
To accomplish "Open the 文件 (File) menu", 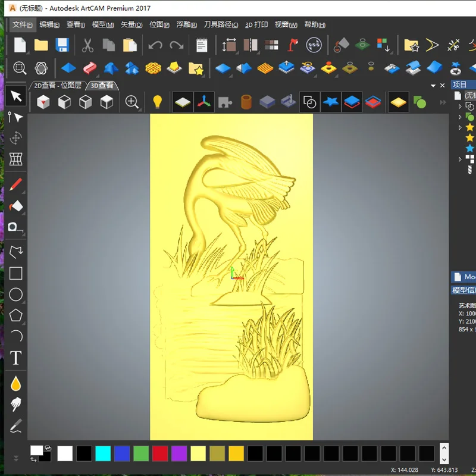I will pos(23,25).
